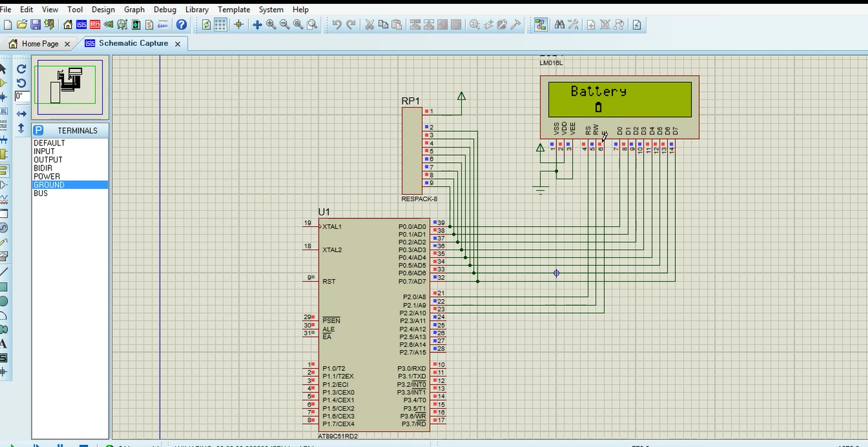Run the electrical rules check

tap(636, 24)
